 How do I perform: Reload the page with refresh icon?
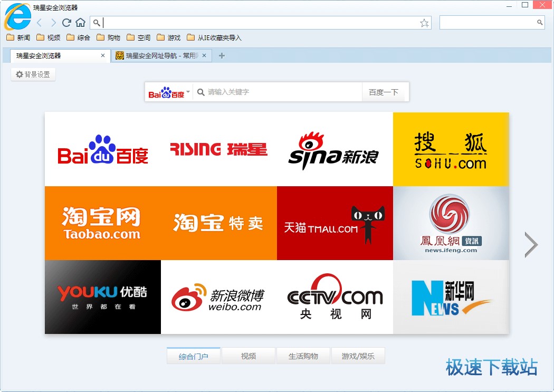click(x=66, y=23)
